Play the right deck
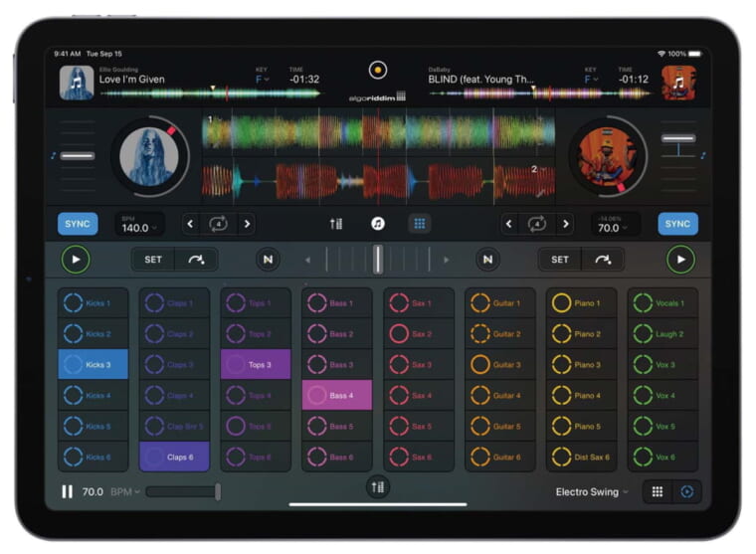The height and width of the screenshot is (554, 756). click(x=680, y=260)
